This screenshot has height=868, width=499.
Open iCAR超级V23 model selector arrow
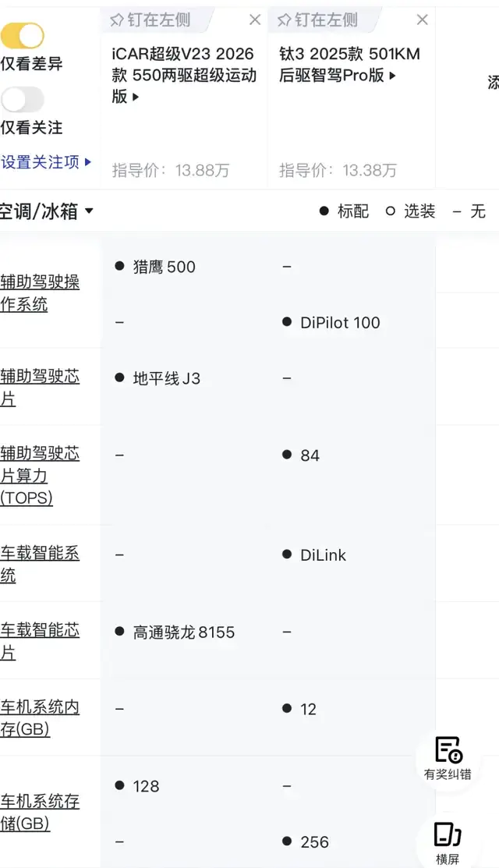(136, 97)
